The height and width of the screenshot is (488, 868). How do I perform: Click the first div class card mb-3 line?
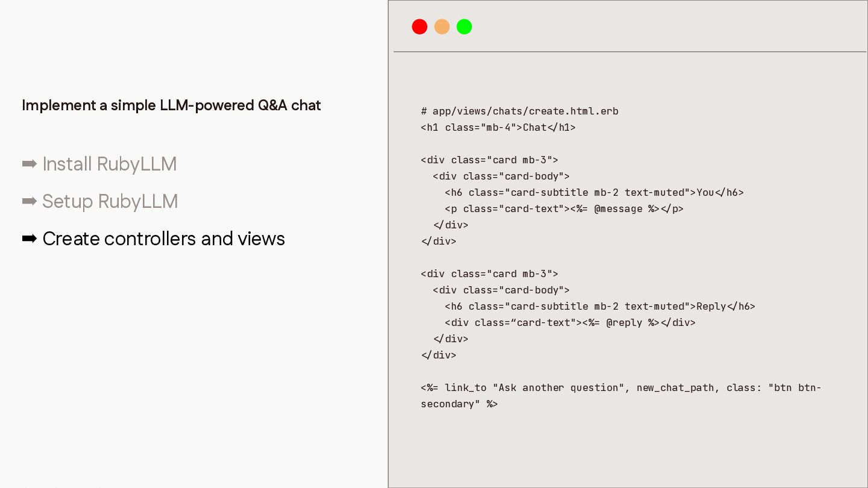point(489,160)
